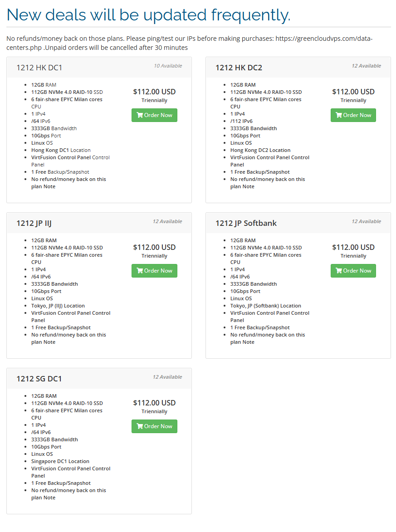Click cart icon on 1212 SG DC1 order button
Viewport: 396px width, 532px height.
tap(140, 426)
